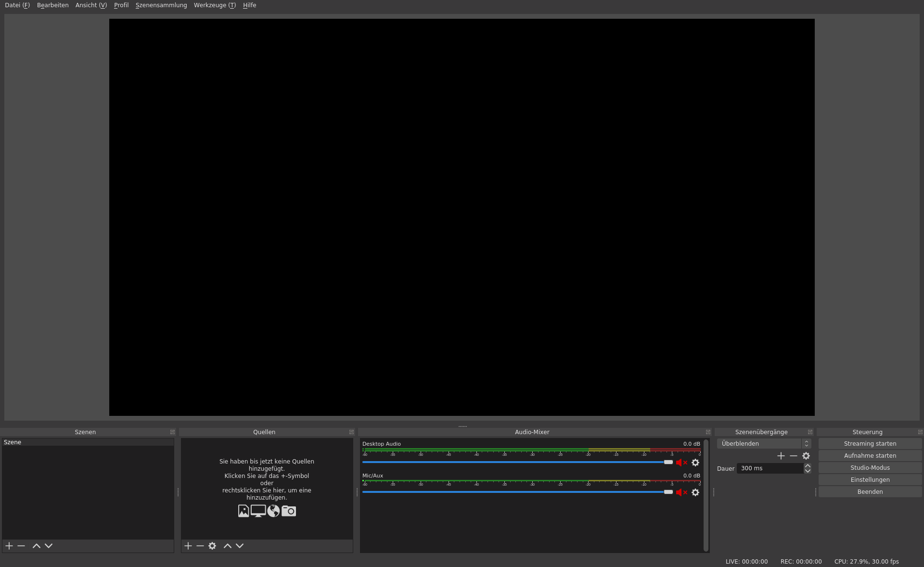Open the Werkzeuge menu
The width and height of the screenshot is (924, 567).
(215, 5)
